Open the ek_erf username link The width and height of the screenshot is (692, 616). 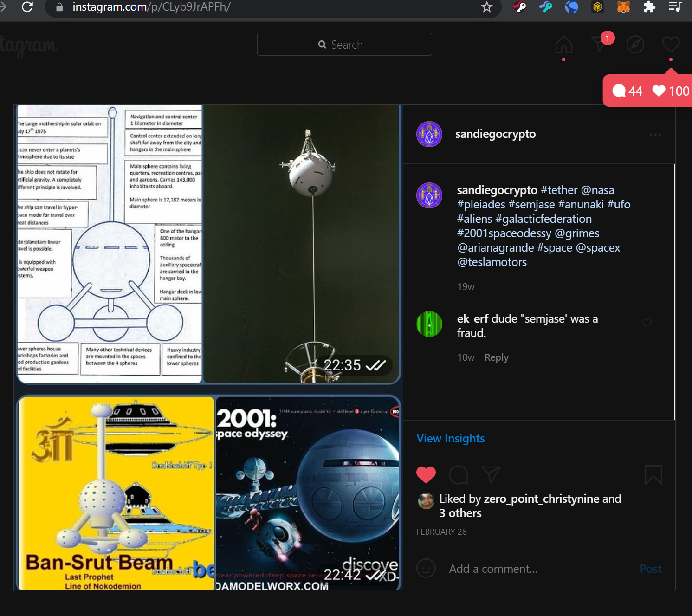pyautogui.click(x=472, y=319)
